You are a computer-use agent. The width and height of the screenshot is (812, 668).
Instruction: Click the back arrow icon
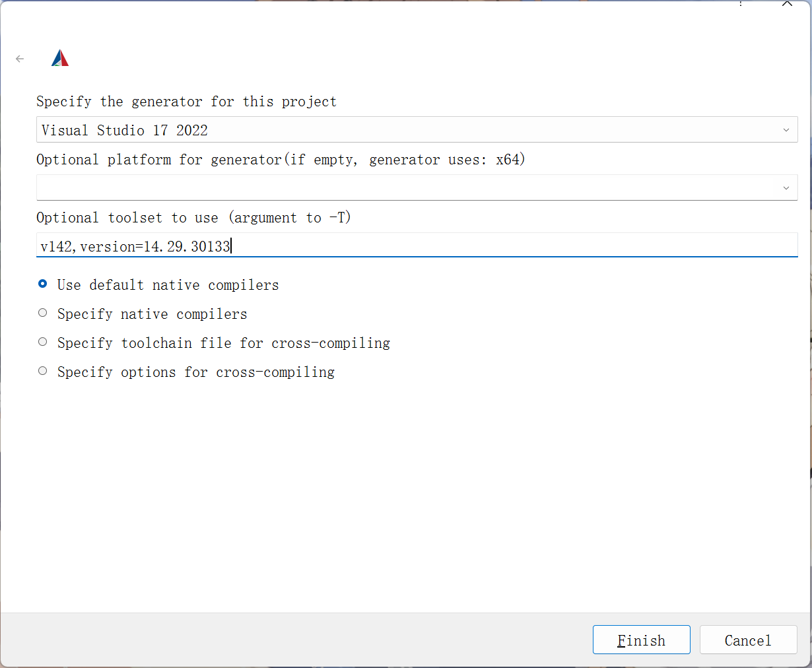click(x=20, y=59)
